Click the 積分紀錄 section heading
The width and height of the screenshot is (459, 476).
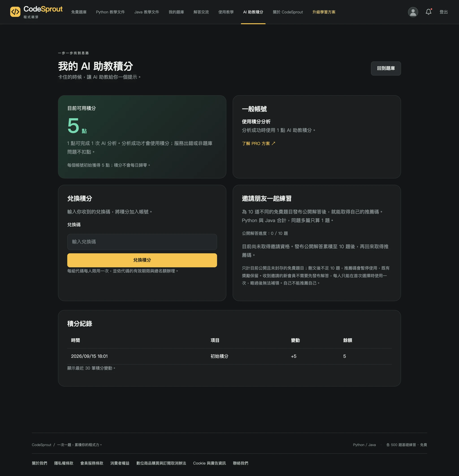pyautogui.click(x=80, y=324)
